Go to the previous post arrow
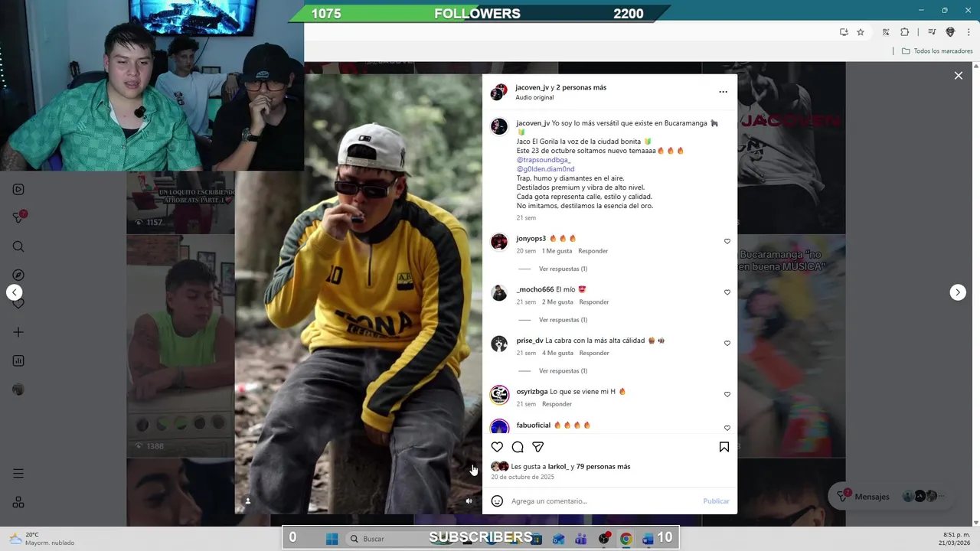This screenshot has height=551, width=980. (x=14, y=292)
